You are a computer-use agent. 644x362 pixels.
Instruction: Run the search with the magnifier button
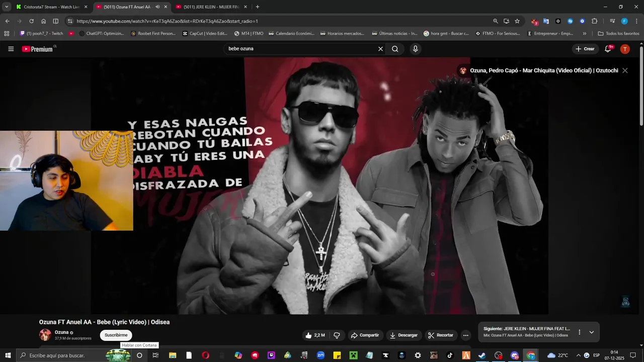[x=395, y=49]
